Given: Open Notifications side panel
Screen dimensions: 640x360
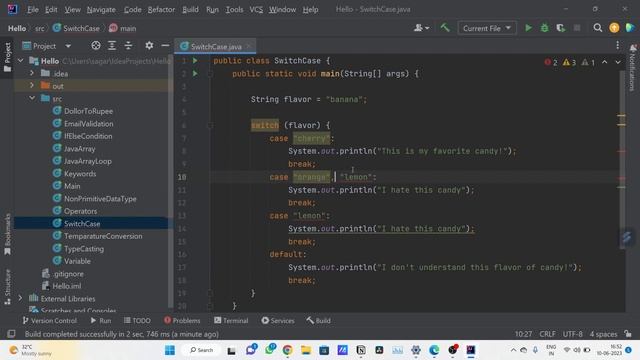Looking at the screenshot, I should click(633, 67).
